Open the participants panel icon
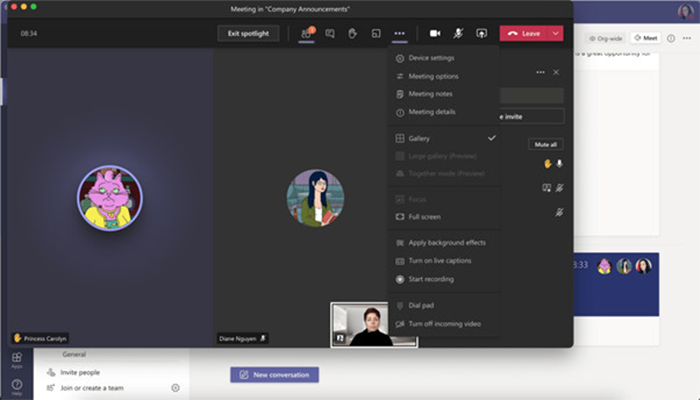This screenshot has height=400, width=700. pyautogui.click(x=306, y=33)
